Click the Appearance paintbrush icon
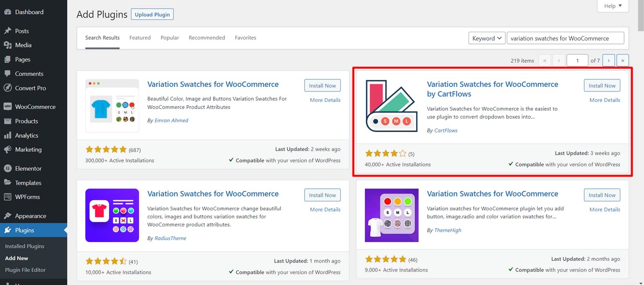The height and width of the screenshot is (285, 644). pyautogui.click(x=8, y=216)
